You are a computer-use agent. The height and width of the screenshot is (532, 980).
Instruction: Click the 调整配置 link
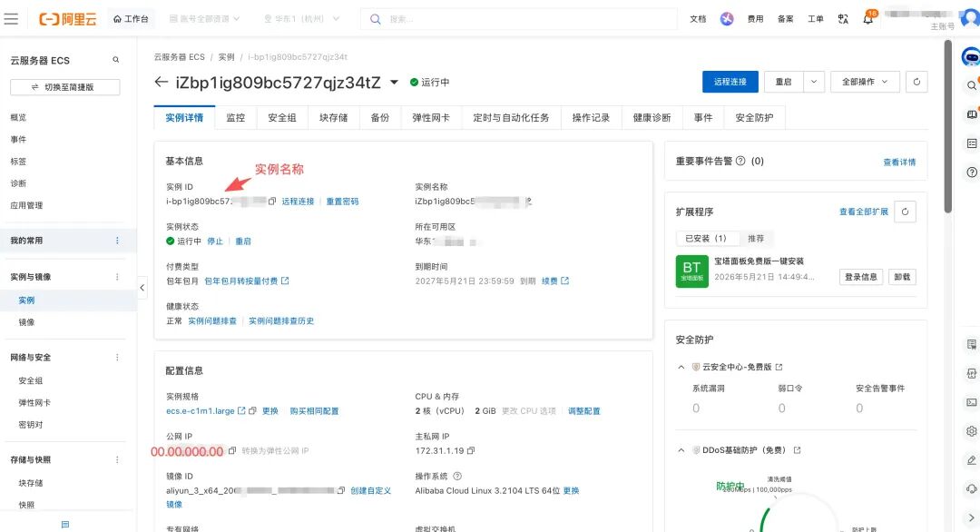click(583, 411)
